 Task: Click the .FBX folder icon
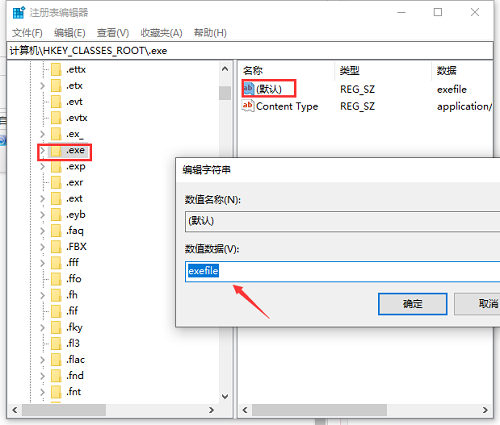pyautogui.click(x=56, y=247)
